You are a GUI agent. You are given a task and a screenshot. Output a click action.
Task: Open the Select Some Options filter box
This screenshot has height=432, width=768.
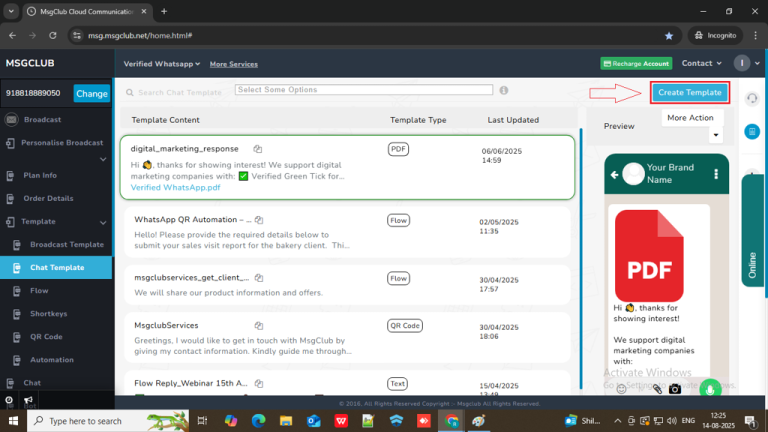pyautogui.click(x=364, y=90)
